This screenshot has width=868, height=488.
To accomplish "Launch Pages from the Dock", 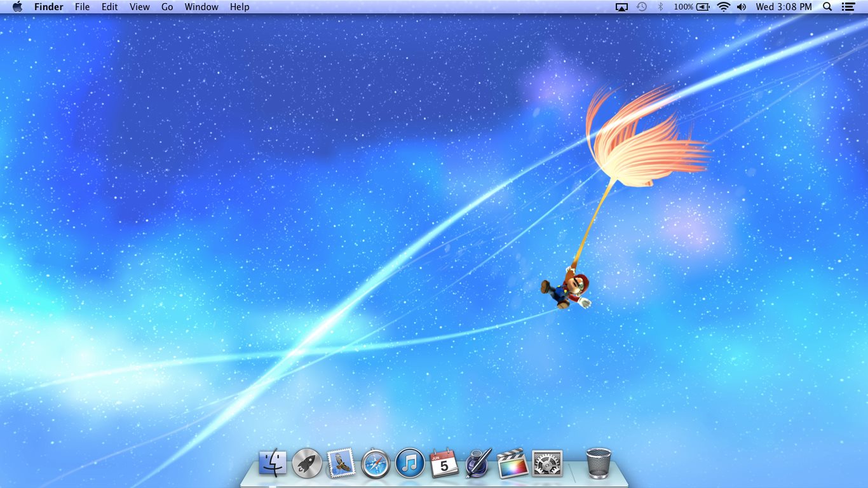I will pyautogui.click(x=477, y=463).
